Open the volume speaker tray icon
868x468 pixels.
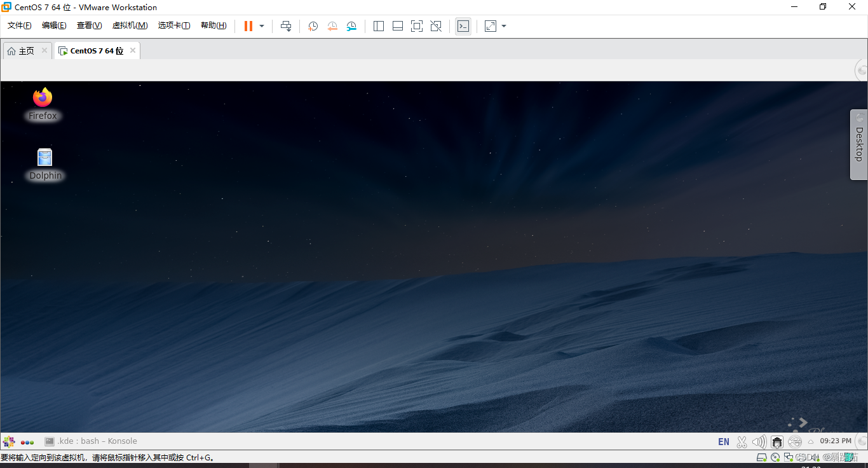[x=759, y=442]
